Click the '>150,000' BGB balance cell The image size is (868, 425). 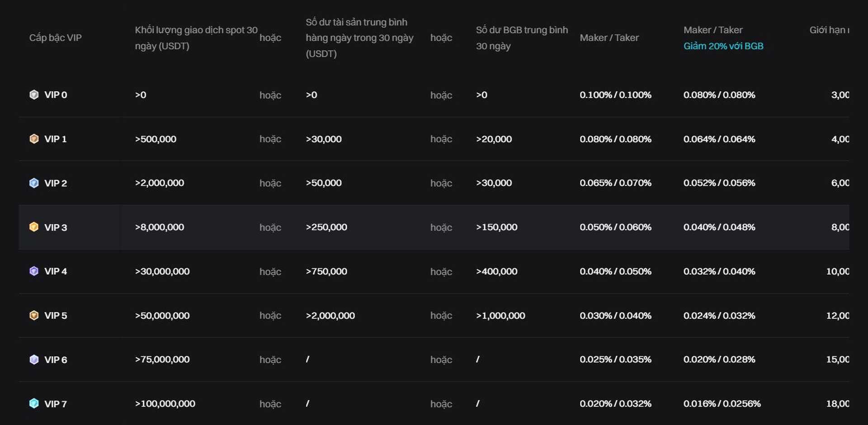(497, 227)
